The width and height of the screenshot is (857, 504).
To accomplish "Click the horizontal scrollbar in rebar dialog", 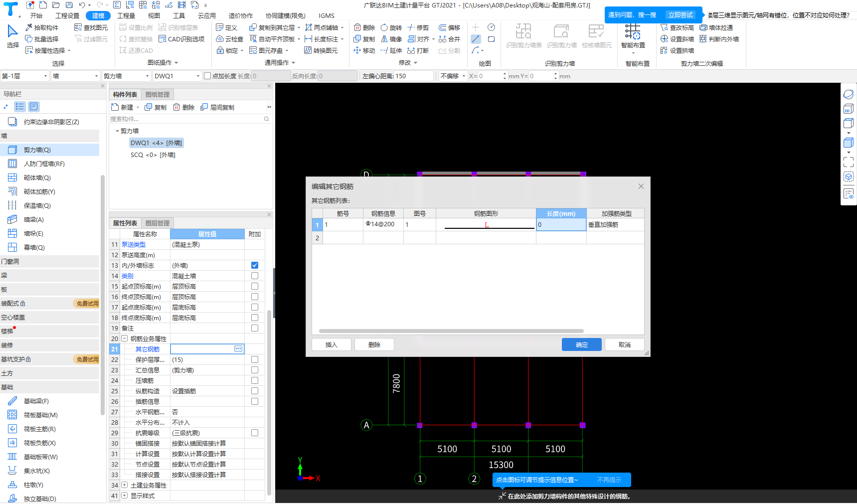I will pos(451,331).
